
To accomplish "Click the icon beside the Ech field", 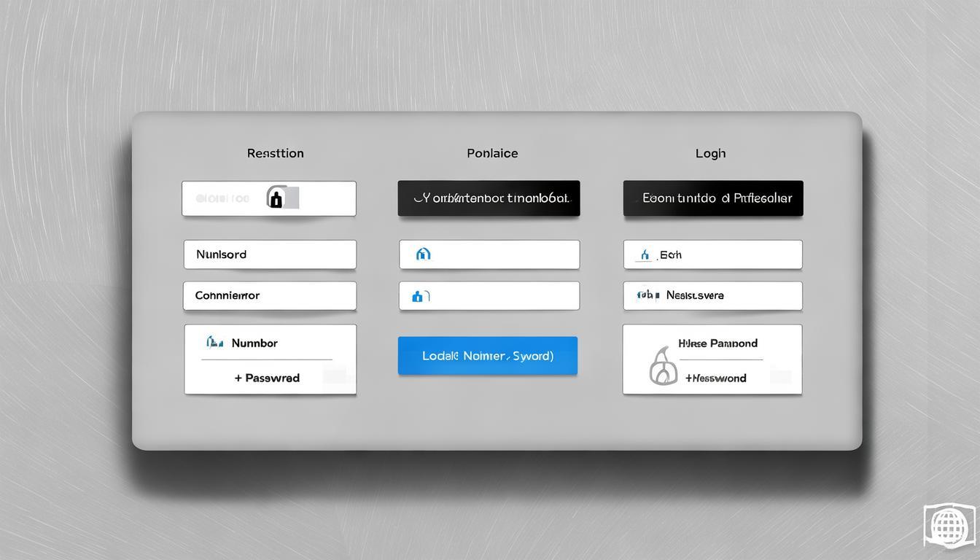I will click(644, 254).
